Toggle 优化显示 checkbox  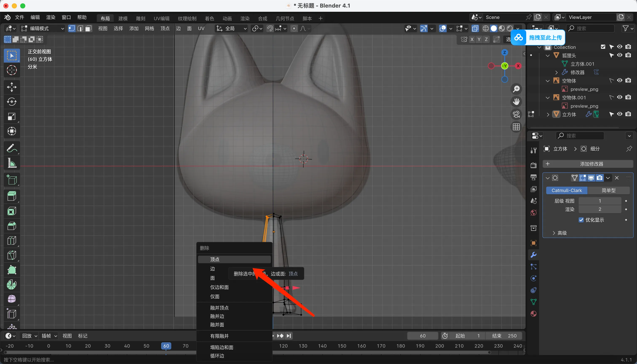coord(581,220)
